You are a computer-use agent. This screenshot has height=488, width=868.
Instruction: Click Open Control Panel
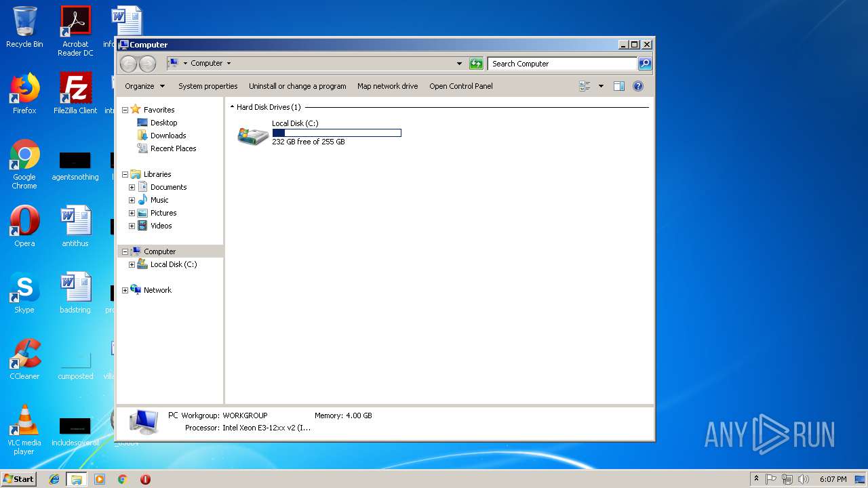[x=461, y=86]
